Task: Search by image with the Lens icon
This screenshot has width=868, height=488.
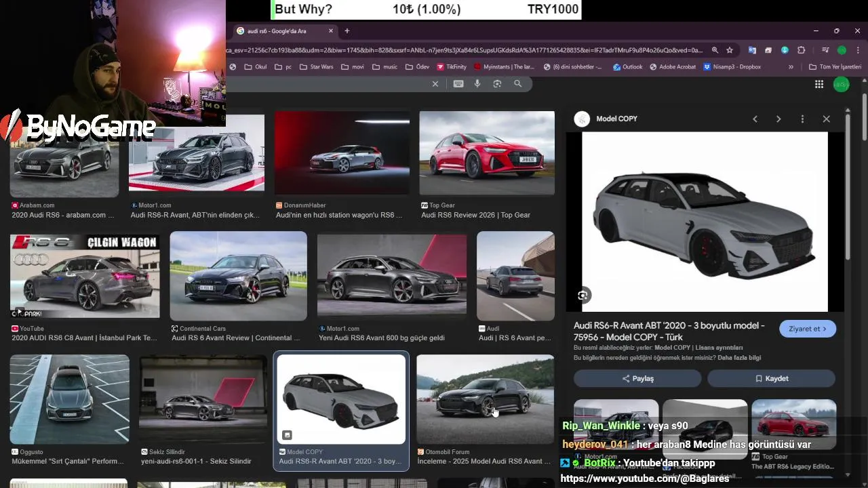Action: 497,84
